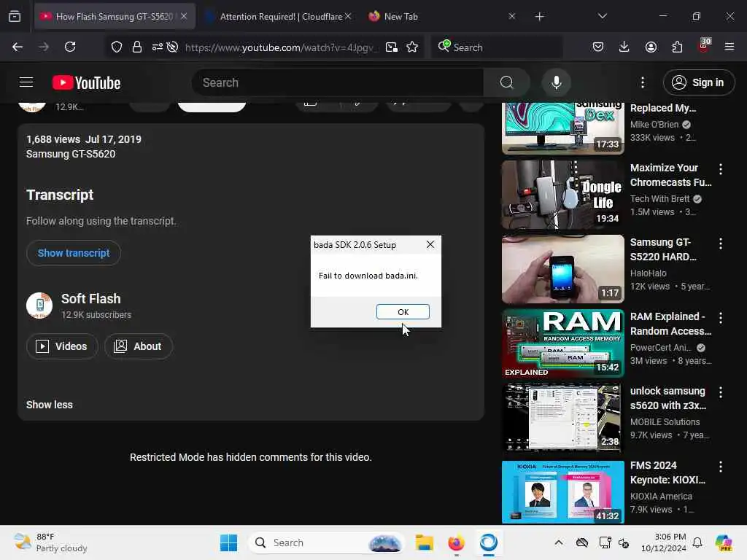Toggle picture-in-picture icon in address bar
Image resolution: width=747 pixels, height=560 pixels.
(391, 47)
